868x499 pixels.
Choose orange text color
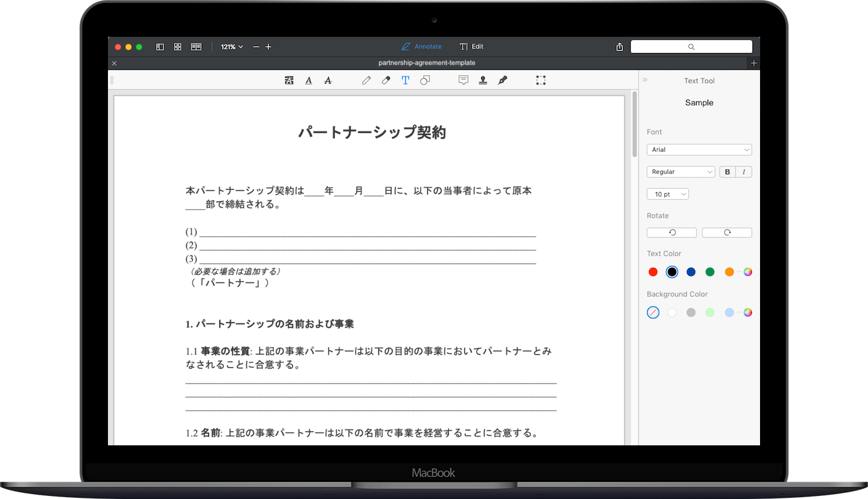(729, 272)
